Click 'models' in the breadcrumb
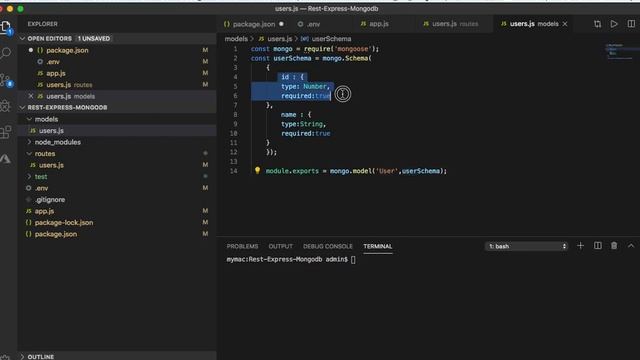640x360 pixels. 236,39
